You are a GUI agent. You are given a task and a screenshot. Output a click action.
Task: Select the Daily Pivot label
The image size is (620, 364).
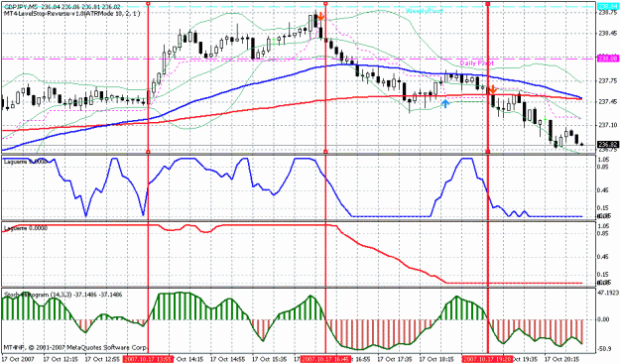pos(477,62)
